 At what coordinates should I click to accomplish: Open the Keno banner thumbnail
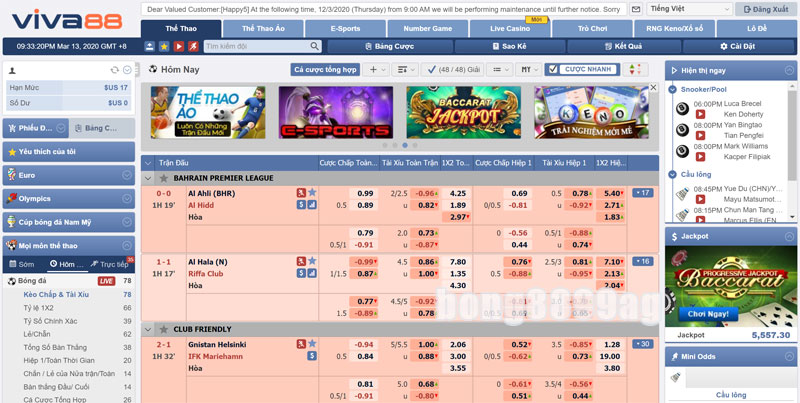(591, 112)
